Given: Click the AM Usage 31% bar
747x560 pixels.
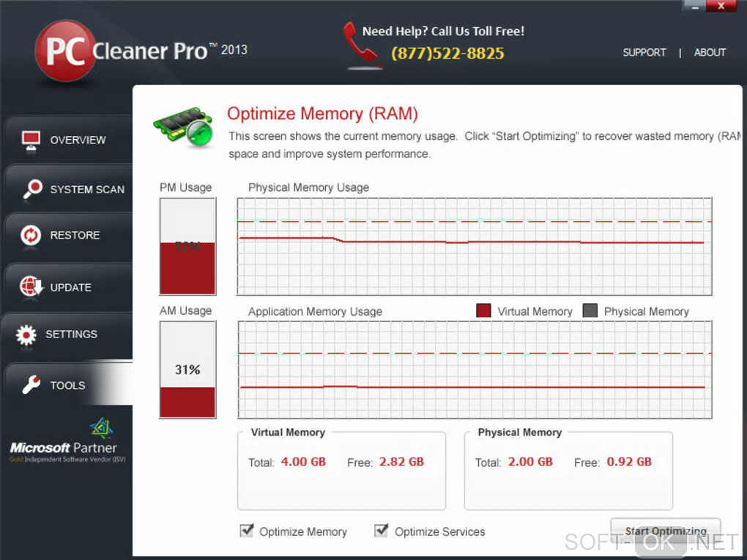Looking at the screenshot, I should 187,370.
